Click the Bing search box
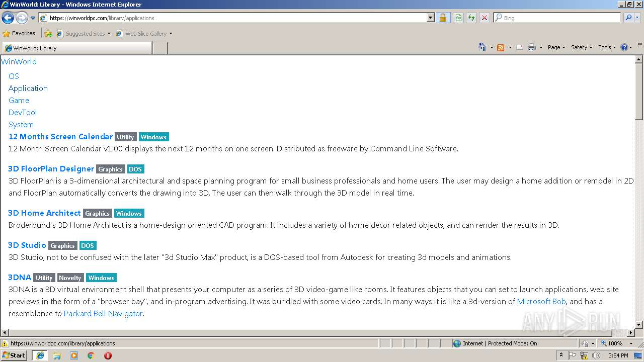Image resolution: width=644 pixels, height=362 pixels. pyautogui.click(x=557, y=18)
